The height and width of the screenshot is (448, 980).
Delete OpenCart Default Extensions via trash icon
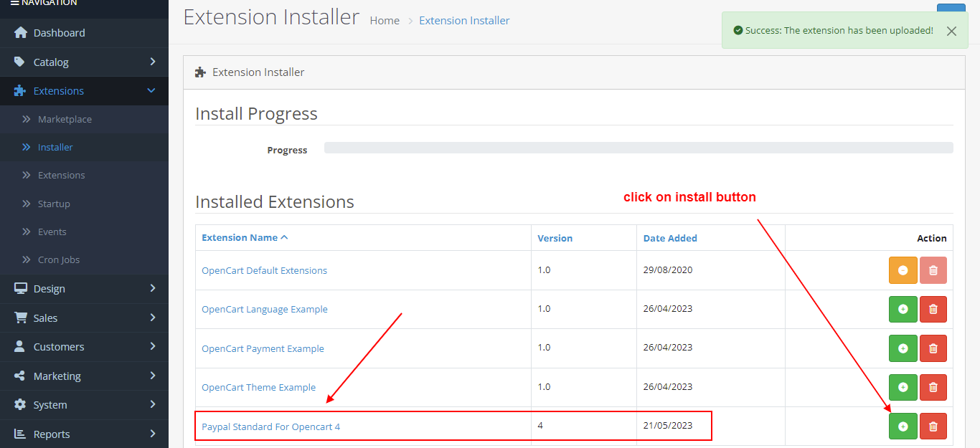pos(933,270)
